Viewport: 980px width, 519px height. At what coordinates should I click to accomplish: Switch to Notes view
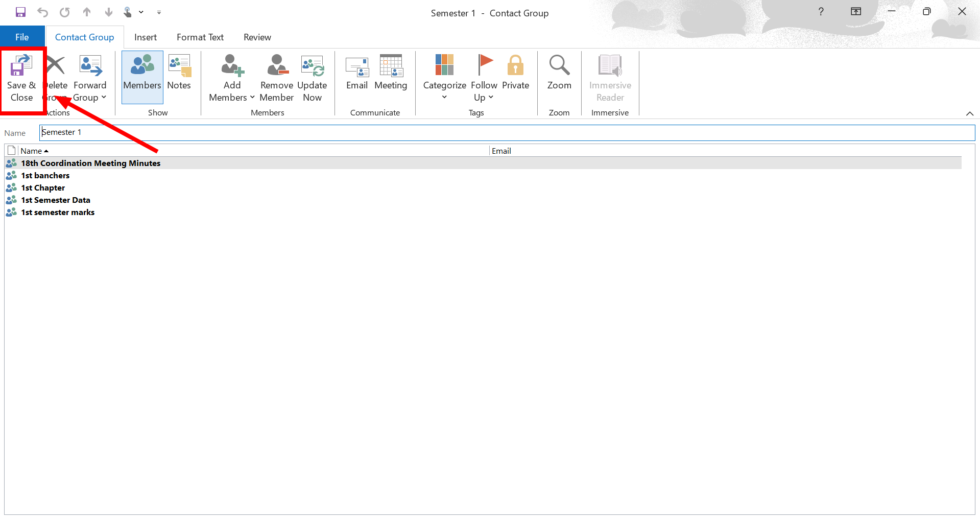tap(179, 73)
